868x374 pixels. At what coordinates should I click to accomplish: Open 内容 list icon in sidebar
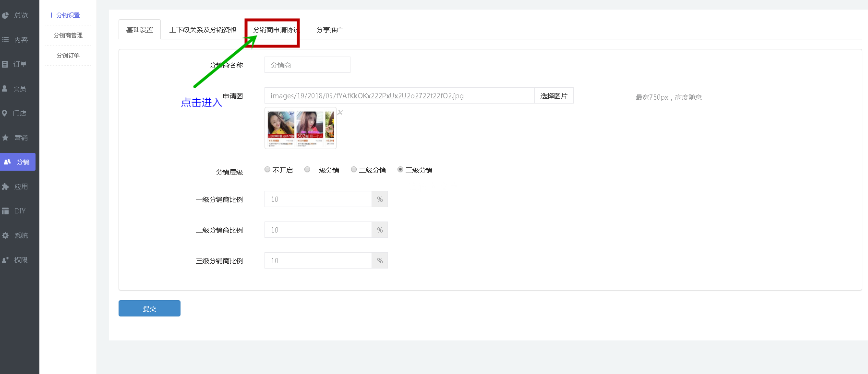coord(5,40)
